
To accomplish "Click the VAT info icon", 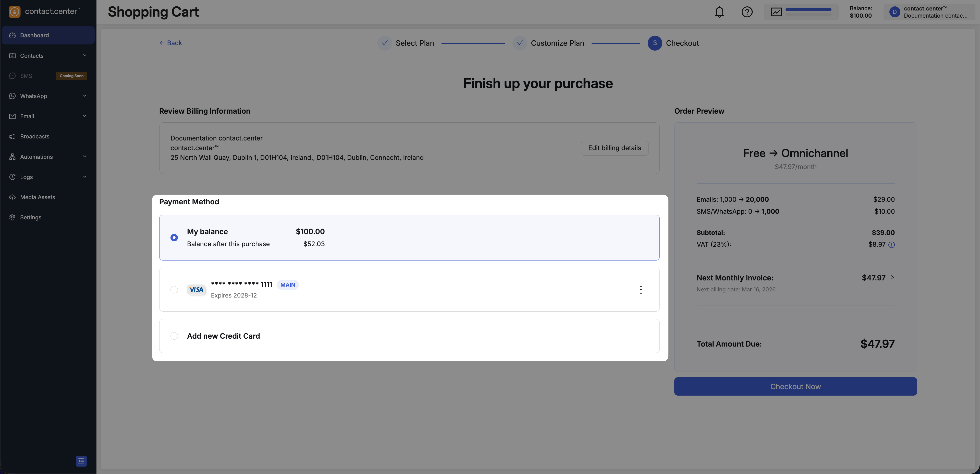I will coord(891,245).
